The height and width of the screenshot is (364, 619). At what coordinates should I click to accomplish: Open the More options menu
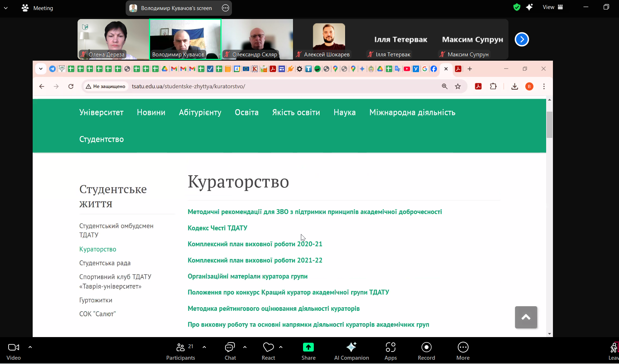coord(463,351)
